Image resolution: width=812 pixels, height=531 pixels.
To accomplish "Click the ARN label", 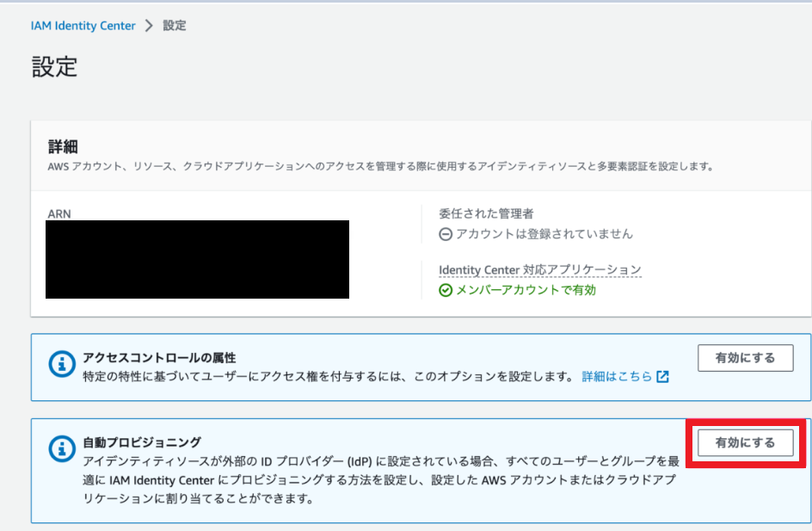I will (x=59, y=214).
